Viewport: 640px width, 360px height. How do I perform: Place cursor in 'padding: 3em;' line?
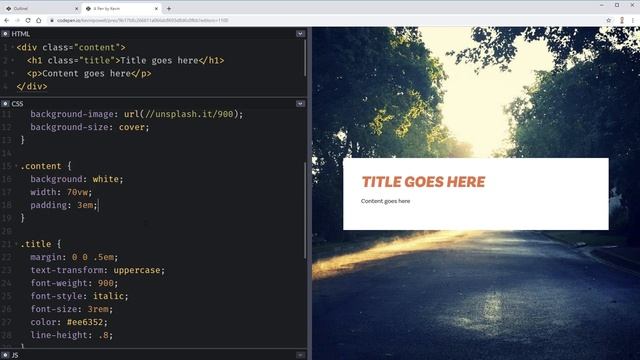(64, 205)
